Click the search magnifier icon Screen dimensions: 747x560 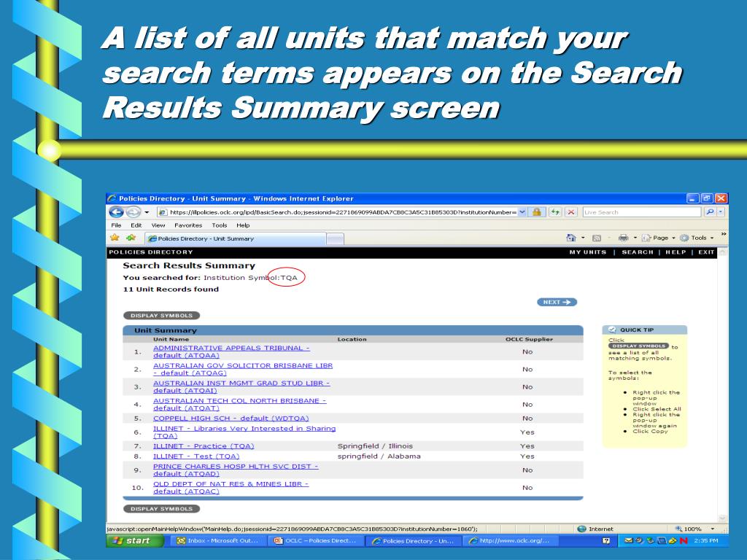point(710,212)
